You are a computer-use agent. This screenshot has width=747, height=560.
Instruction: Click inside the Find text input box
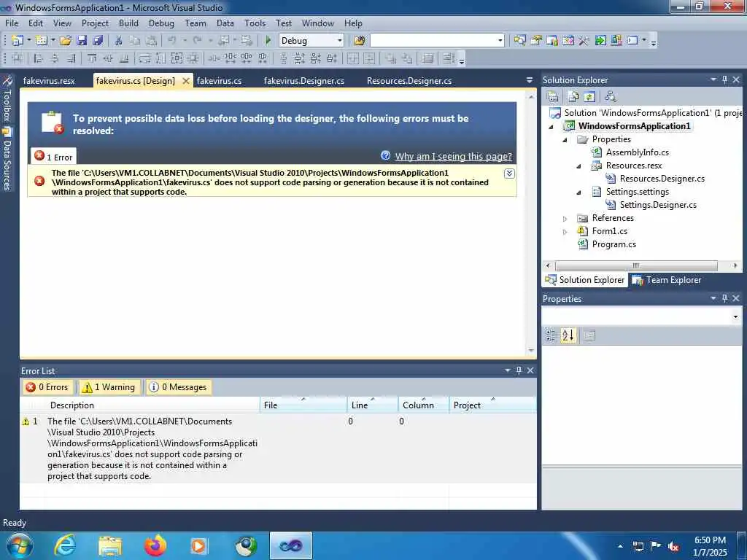(x=433, y=41)
